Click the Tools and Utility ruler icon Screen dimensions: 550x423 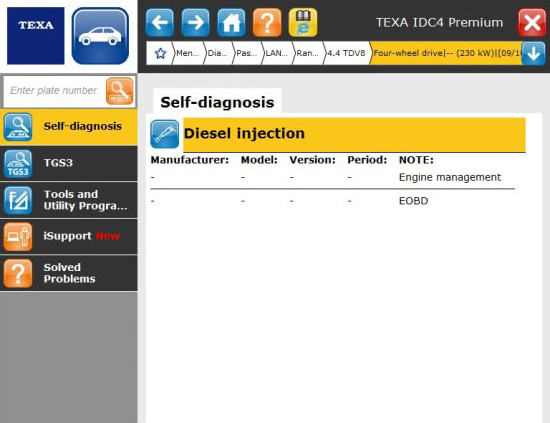18,200
